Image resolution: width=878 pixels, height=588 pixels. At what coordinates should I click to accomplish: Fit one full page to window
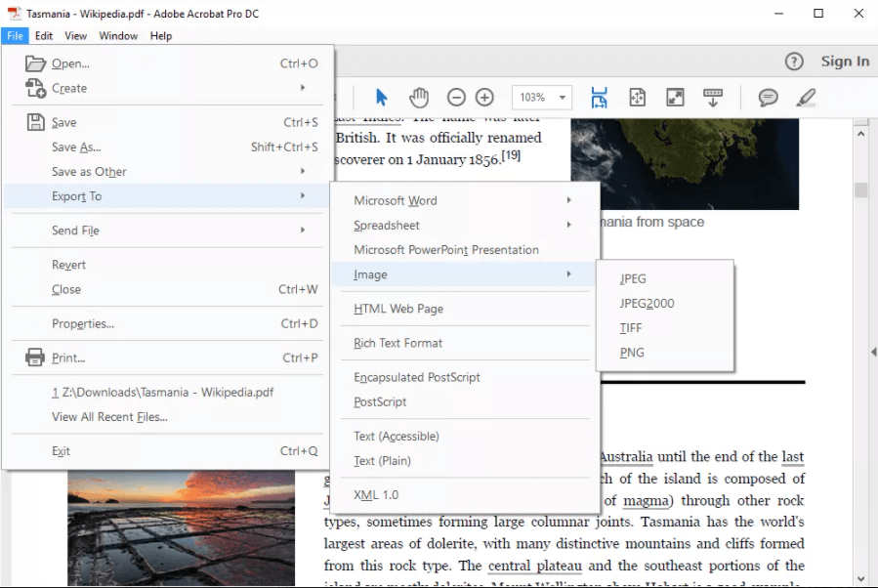coord(637,98)
